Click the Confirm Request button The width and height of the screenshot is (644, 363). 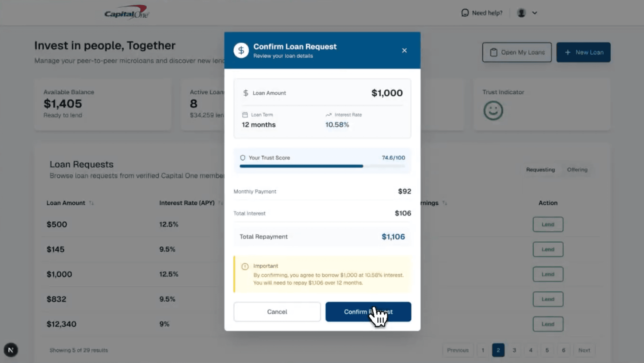[368, 311]
